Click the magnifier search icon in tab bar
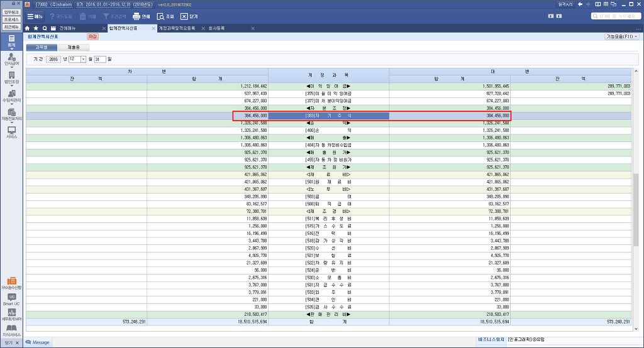 point(45,28)
